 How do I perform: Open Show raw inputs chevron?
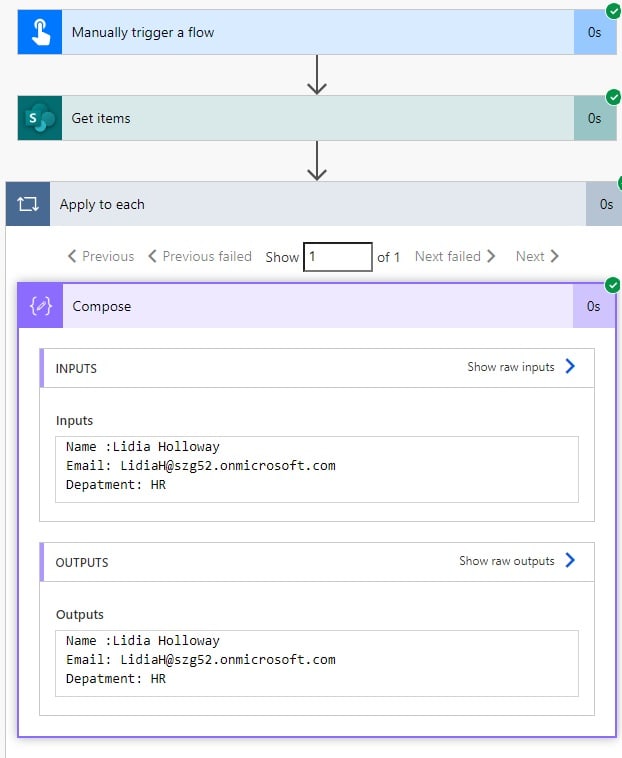pos(570,366)
